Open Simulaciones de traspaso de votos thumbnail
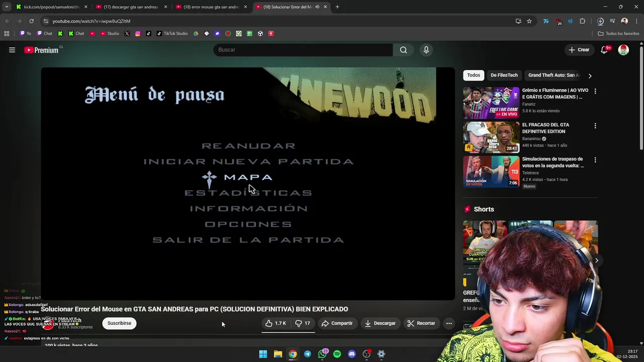 (x=491, y=171)
